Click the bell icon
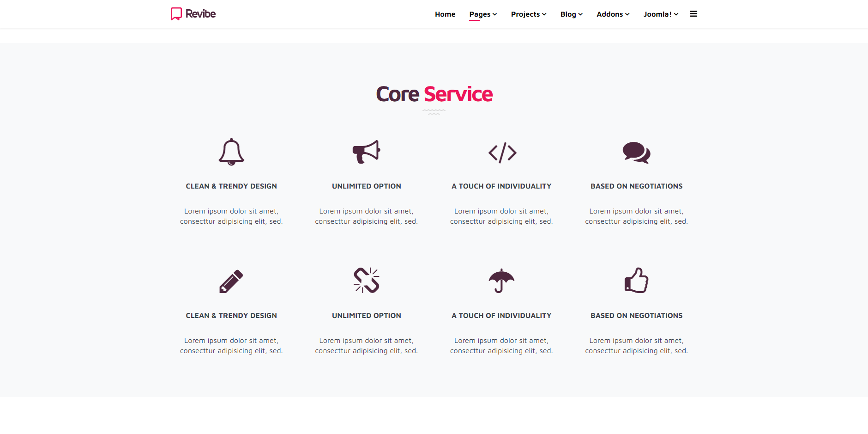Viewport: 868px width, 434px height. [x=231, y=152]
